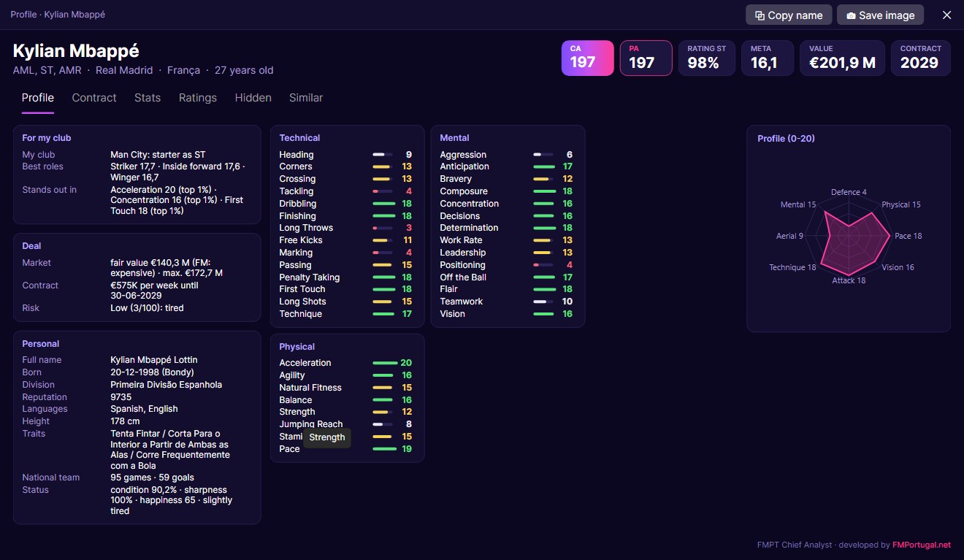This screenshot has height=560, width=964.
Task: Click the Composure attribute label
Action: (464, 191)
